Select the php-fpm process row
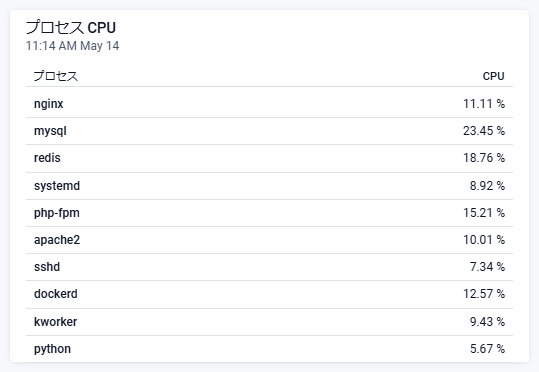The width and height of the screenshot is (539, 372). [x=269, y=213]
